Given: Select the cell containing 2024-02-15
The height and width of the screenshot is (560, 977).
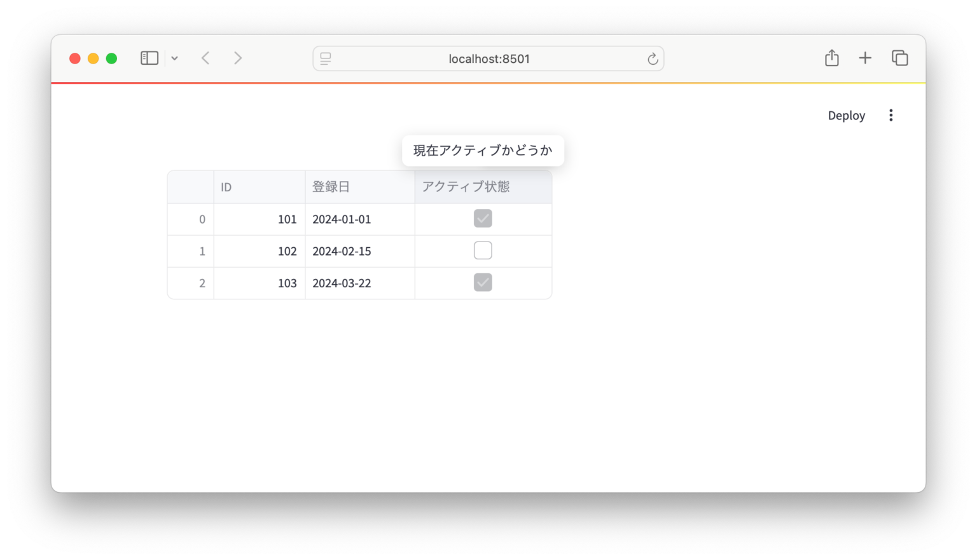Looking at the screenshot, I should click(360, 251).
